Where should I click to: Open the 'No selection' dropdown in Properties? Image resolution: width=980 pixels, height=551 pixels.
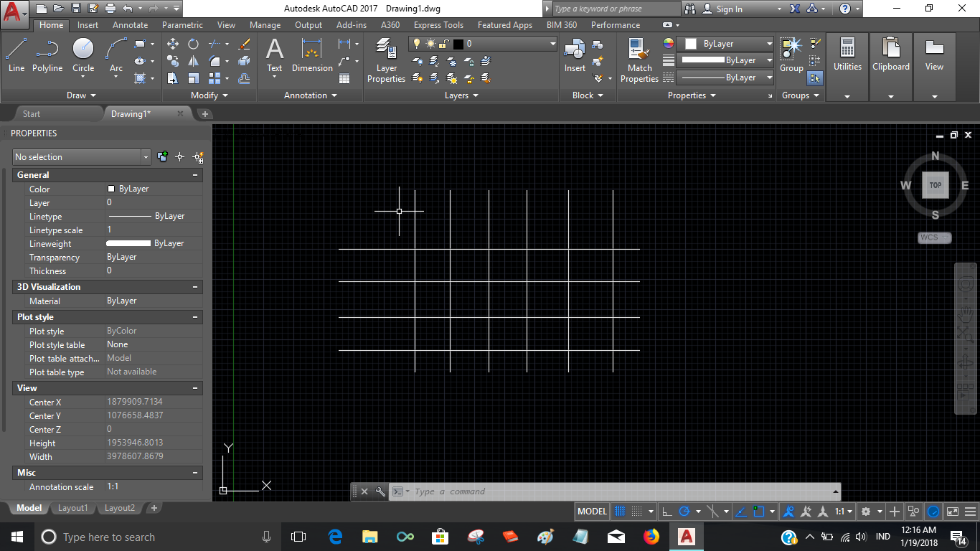146,157
